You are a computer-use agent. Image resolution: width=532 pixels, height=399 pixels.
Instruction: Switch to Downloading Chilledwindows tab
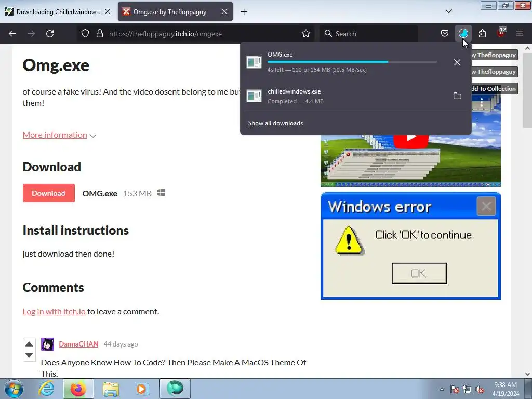coord(58,11)
